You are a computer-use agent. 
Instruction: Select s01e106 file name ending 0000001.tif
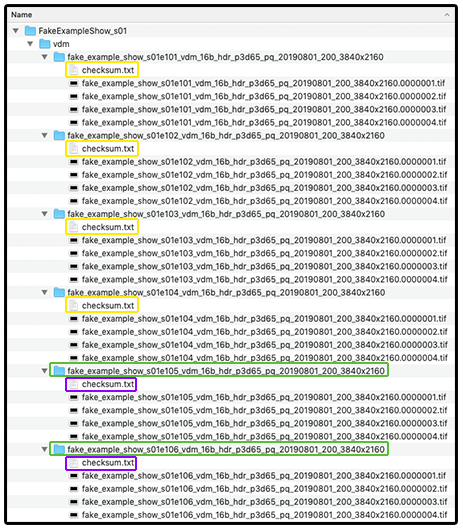[x=264, y=476]
